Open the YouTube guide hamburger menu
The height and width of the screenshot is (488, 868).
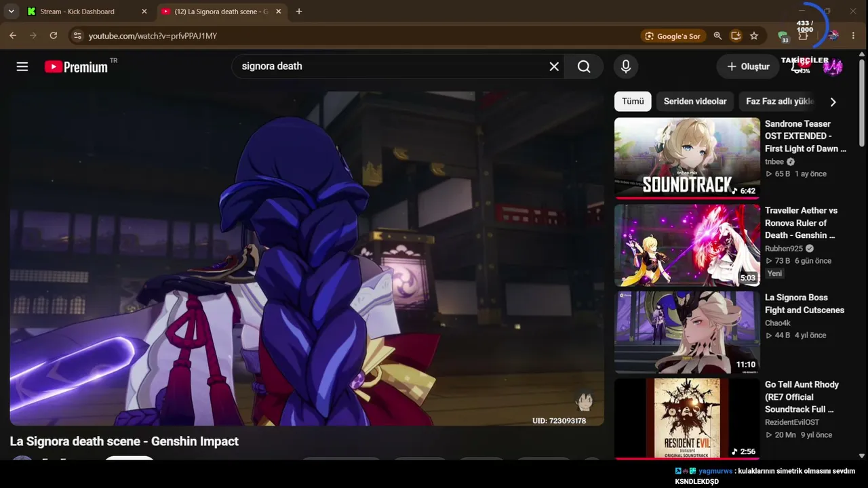pyautogui.click(x=22, y=66)
